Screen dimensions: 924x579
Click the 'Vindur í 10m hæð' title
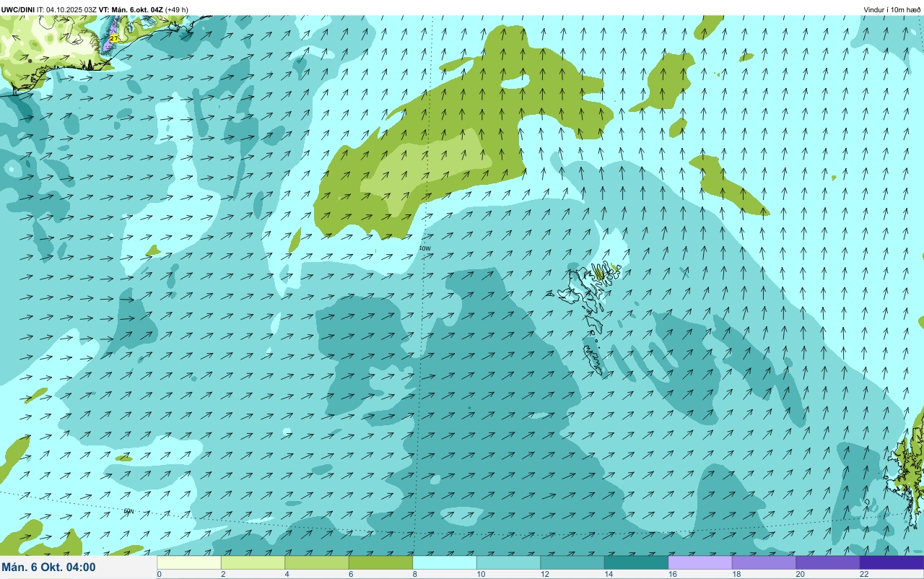pos(892,9)
